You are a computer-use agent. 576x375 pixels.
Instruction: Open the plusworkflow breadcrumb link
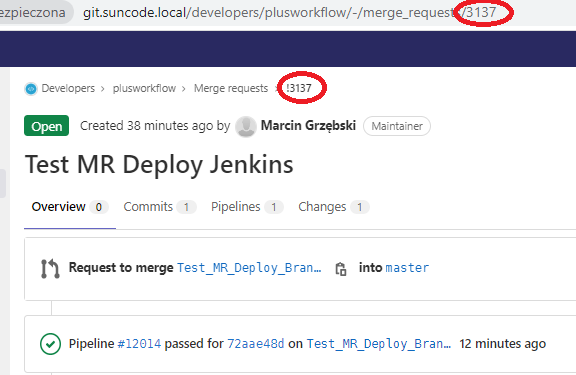click(x=144, y=89)
